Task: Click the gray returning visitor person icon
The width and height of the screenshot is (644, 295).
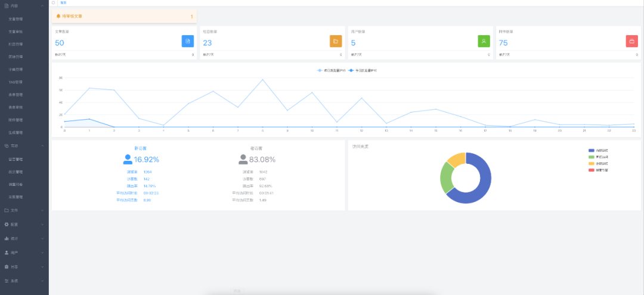Action: coord(243,159)
